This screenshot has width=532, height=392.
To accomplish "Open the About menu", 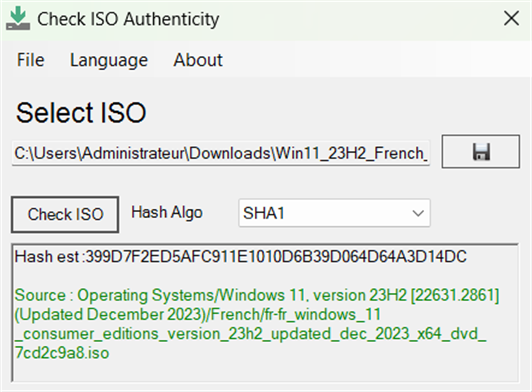I will [198, 60].
